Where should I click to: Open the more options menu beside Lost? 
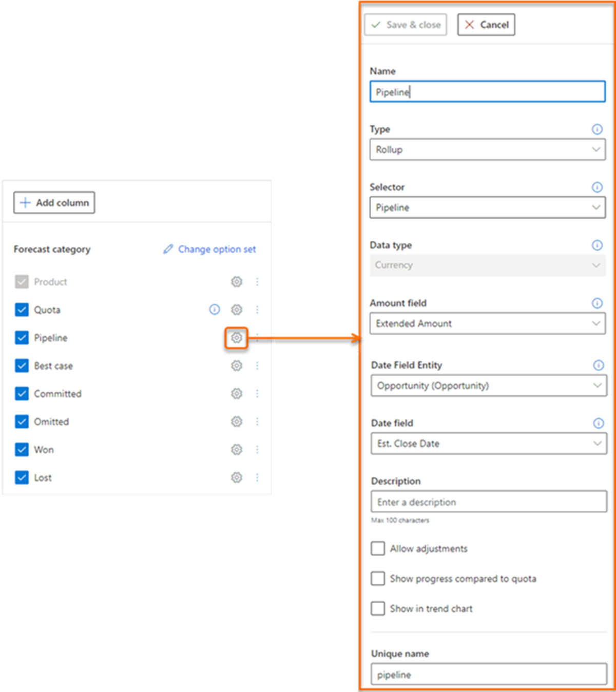point(257,477)
